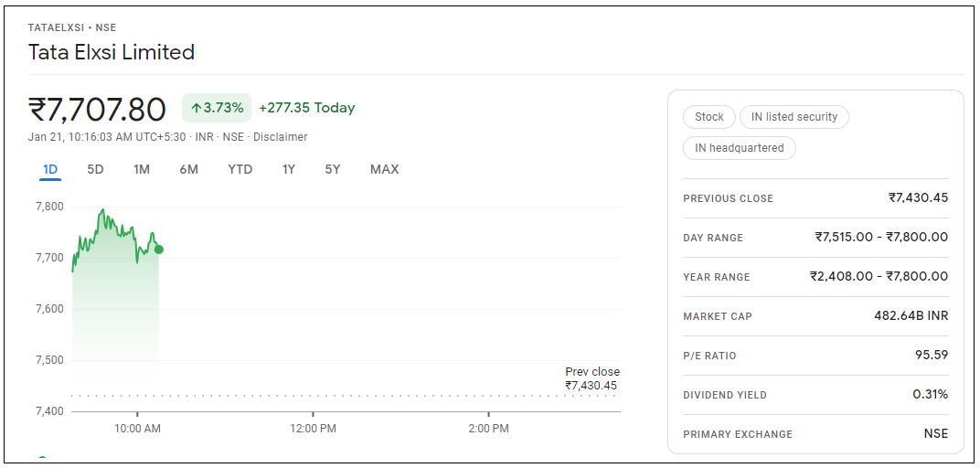Click the Disclaimer link
The height and width of the screenshot is (468, 980).
(x=281, y=137)
